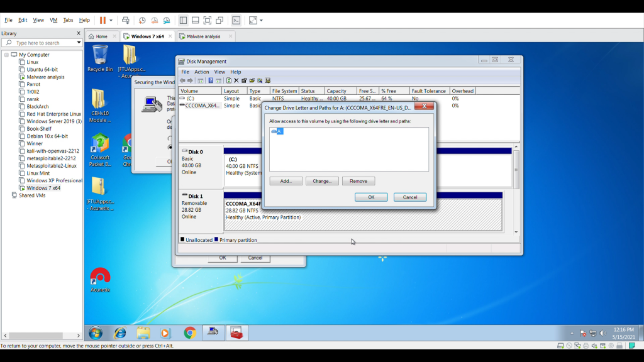The image size is (644, 362).
Task: Open the Windows Start button
Action: (96, 333)
